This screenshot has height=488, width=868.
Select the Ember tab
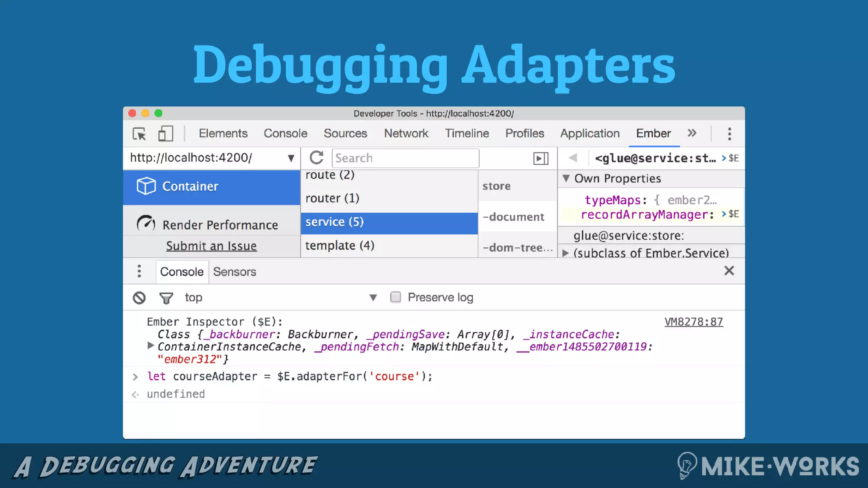point(653,133)
